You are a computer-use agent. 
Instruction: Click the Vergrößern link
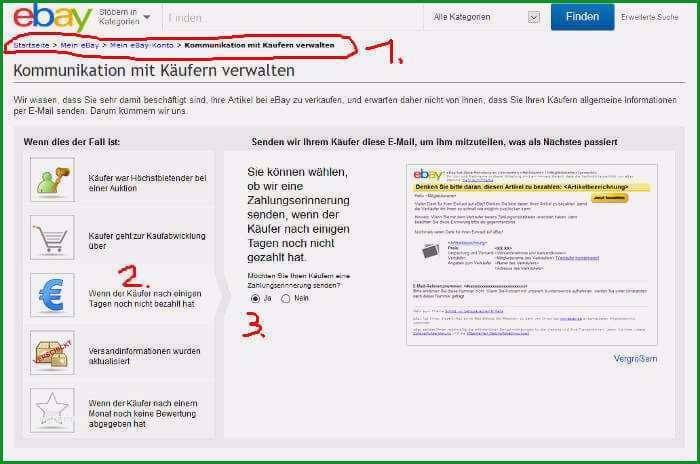click(x=635, y=359)
